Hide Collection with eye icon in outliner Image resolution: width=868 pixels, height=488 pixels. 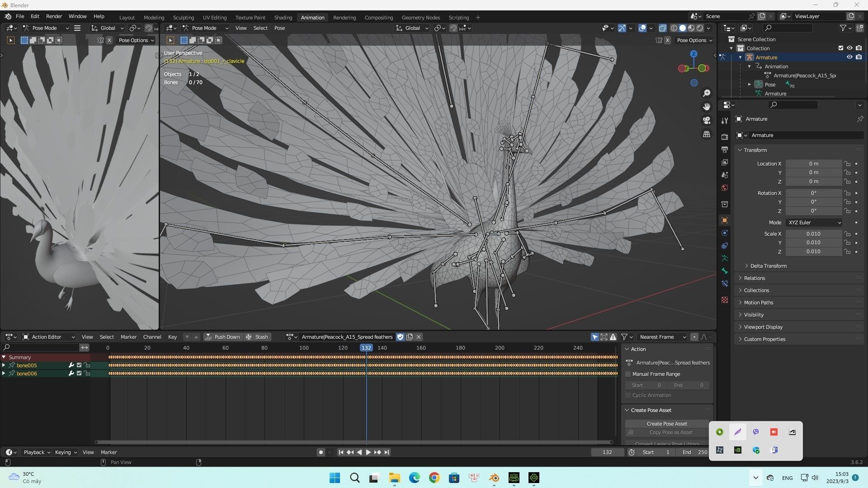point(849,48)
